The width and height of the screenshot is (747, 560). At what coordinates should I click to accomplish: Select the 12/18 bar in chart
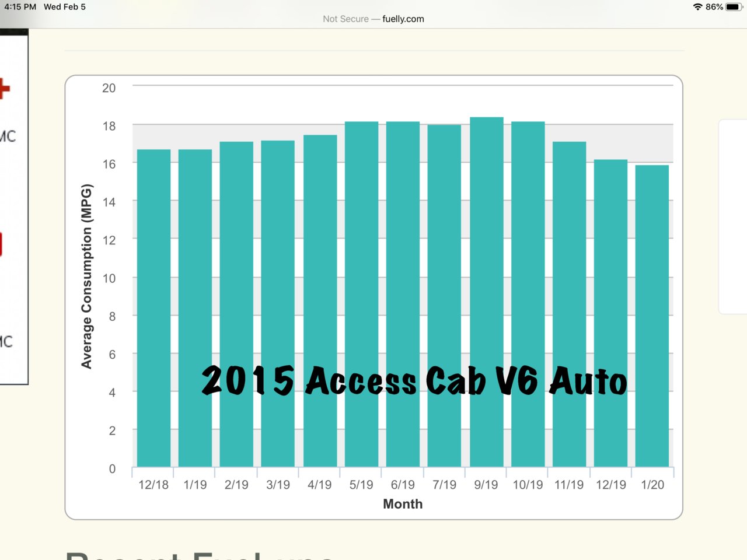[x=153, y=308]
